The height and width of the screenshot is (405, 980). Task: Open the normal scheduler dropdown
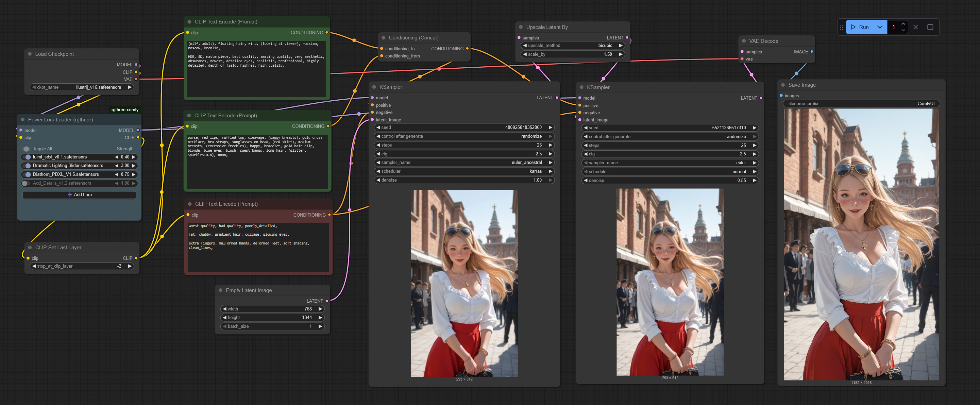point(670,171)
